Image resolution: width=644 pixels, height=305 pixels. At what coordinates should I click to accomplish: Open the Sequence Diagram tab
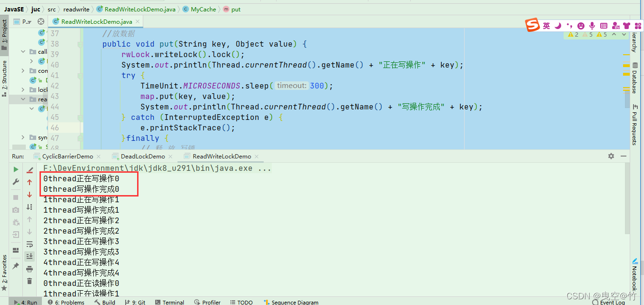[x=292, y=302]
